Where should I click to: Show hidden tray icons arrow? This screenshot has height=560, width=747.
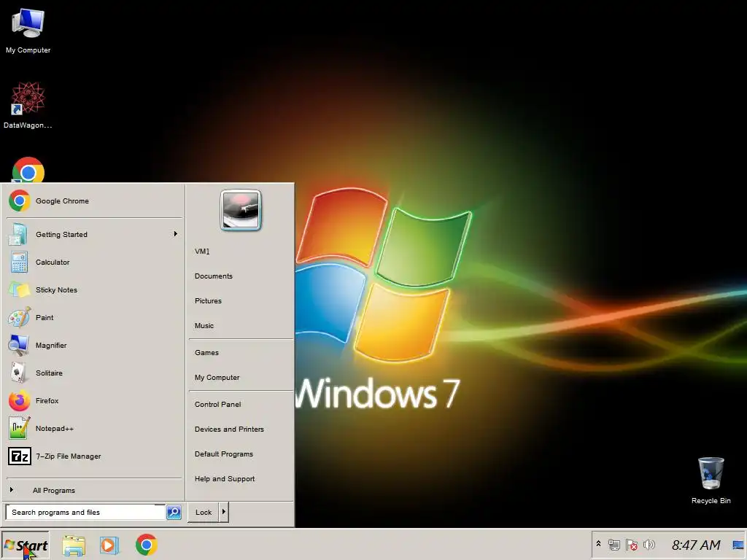pyautogui.click(x=598, y=543)
